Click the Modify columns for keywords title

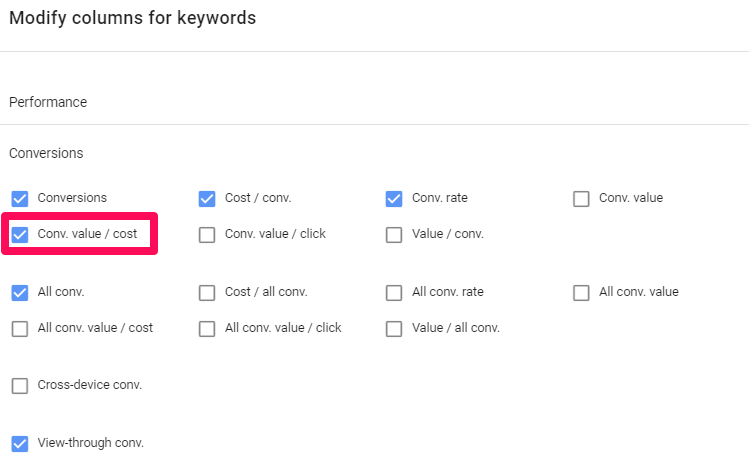(132, 18)
